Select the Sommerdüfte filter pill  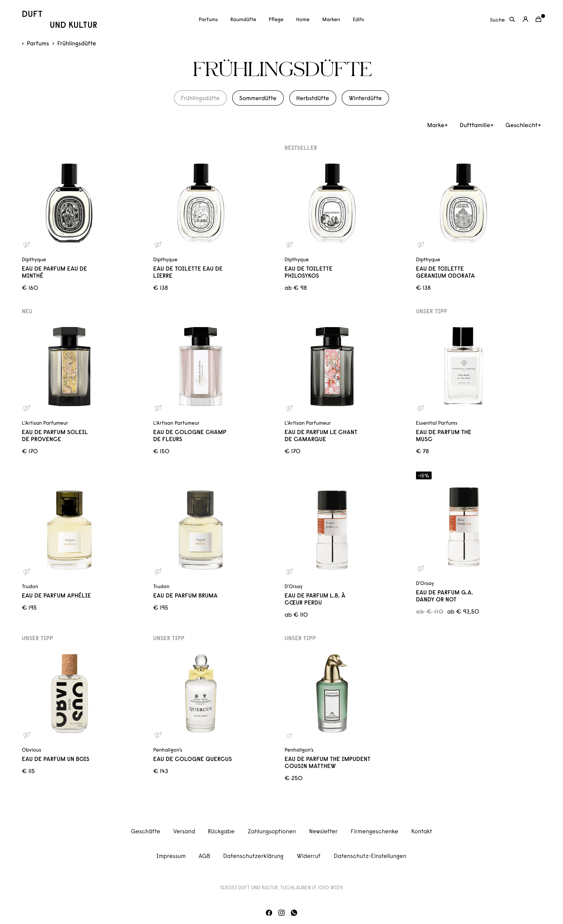point(258,98)
